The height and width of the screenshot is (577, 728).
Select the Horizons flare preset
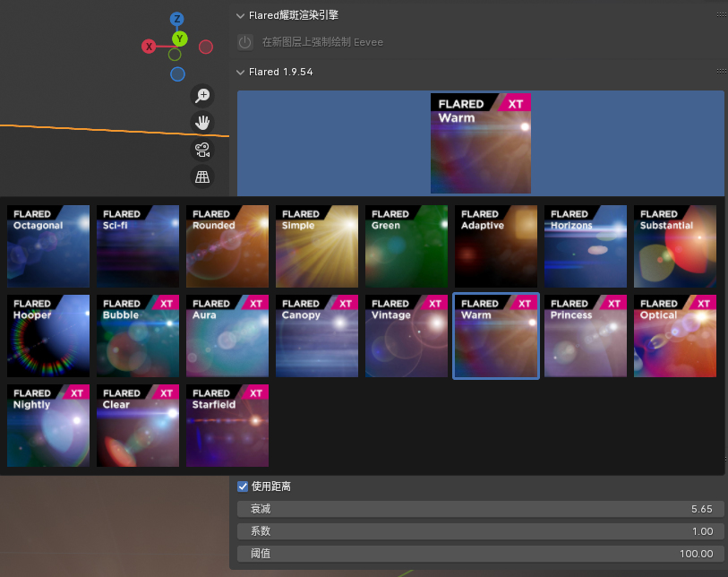pyautogui.click(x=586, y=246)
